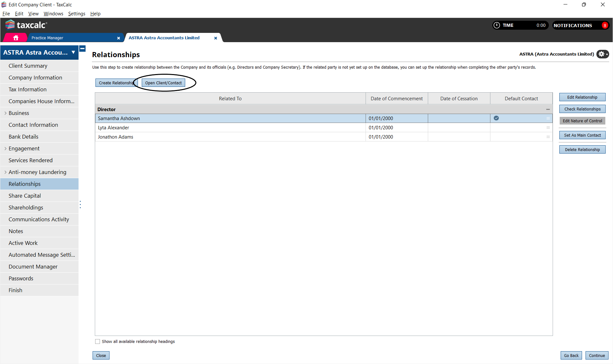The width and height of the screenshot is (613, 364).
Task: Close the ASTRA Astra Accountants Limited tab
Action: [x=216, y=38]
